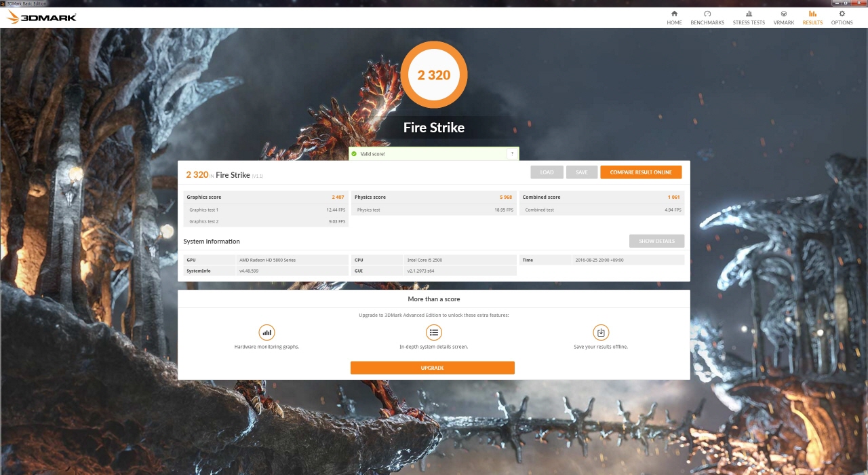The width and height of the screenshot is (868, 475).
Task: Go to the Home tab
Action: [674, 18]
